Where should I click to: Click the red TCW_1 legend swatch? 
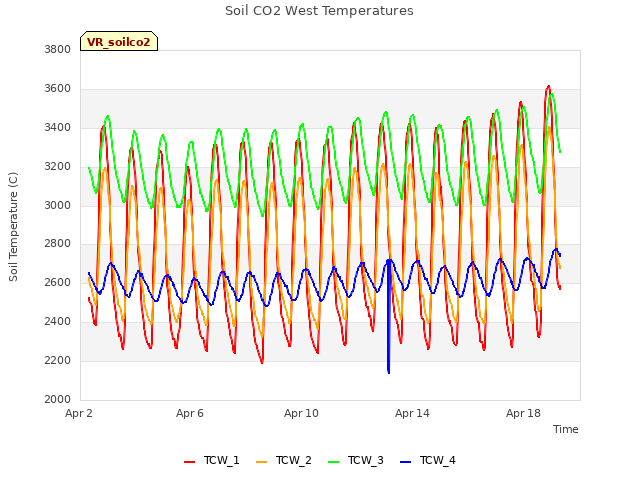tap(189, 462)
